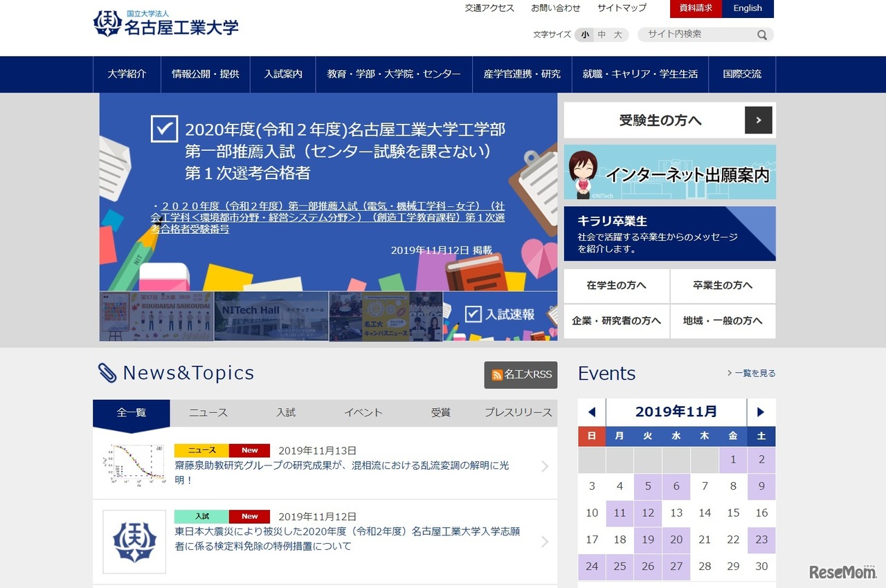Select November 5 in the calendar
The image size is (886, 588).
coord(648,486)
